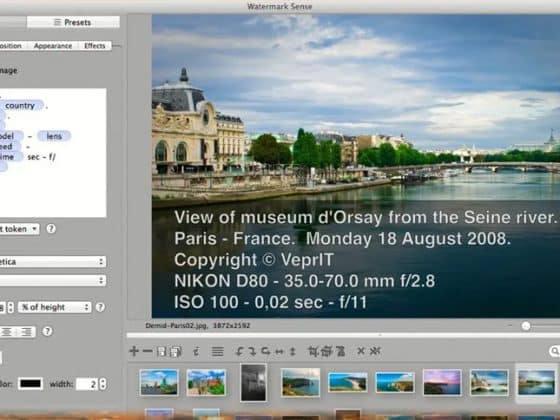Select the colorful houses thumbnail
Image resolution: width=560 pixels, height=420 pixels.
pos(206,382)
